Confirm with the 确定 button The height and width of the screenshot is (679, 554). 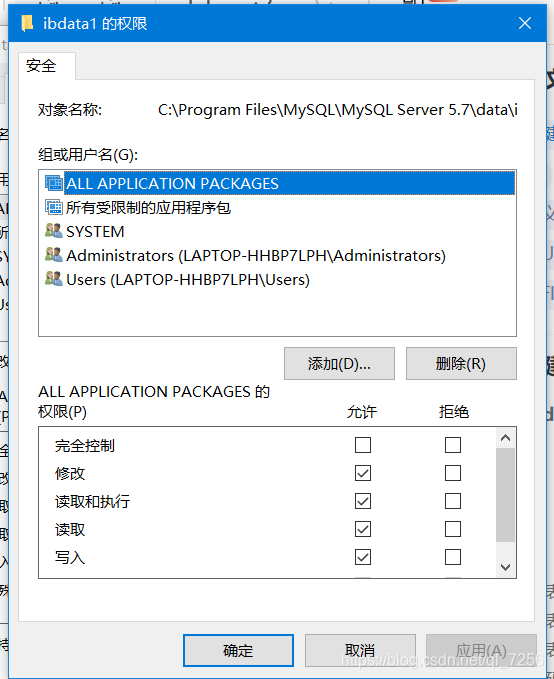tap(238, 650)
